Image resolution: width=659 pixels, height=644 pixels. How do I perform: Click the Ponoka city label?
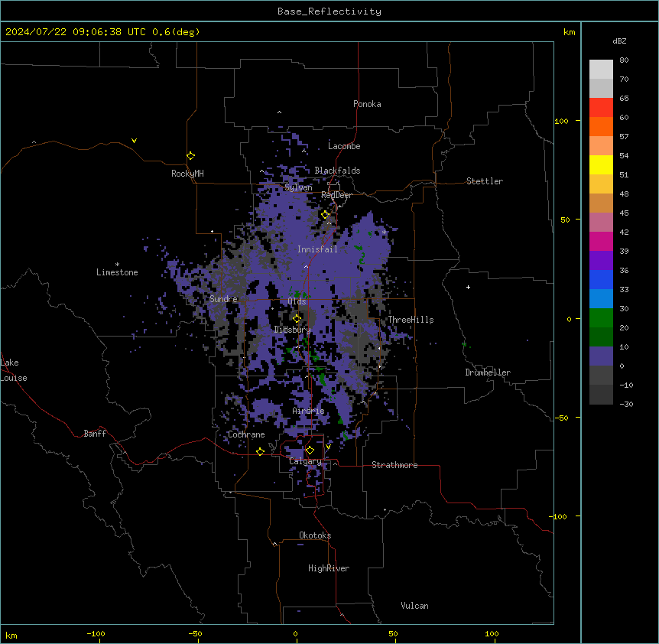pos(367,104)
